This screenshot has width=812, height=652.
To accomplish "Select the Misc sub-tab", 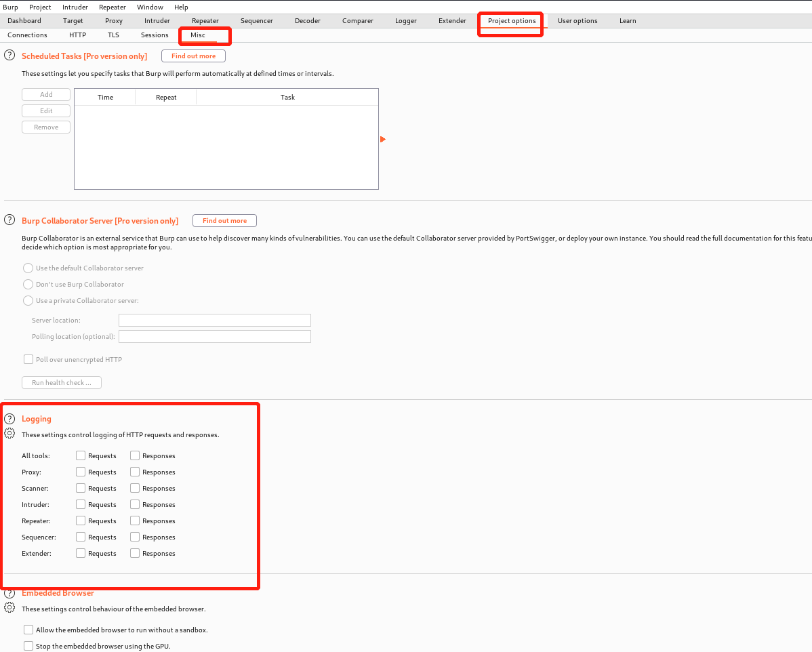I will [x=198, y=35].
